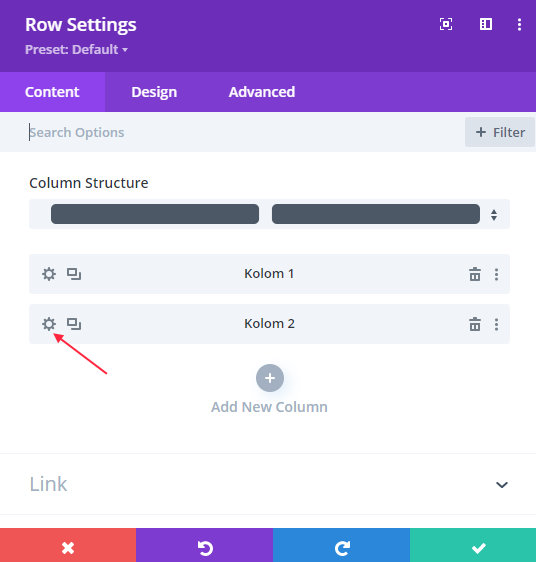The width and height of the screenshot is (536, 562).
Task: Open Kolom 2 settings gear
Action: click(x=49, y=324)
